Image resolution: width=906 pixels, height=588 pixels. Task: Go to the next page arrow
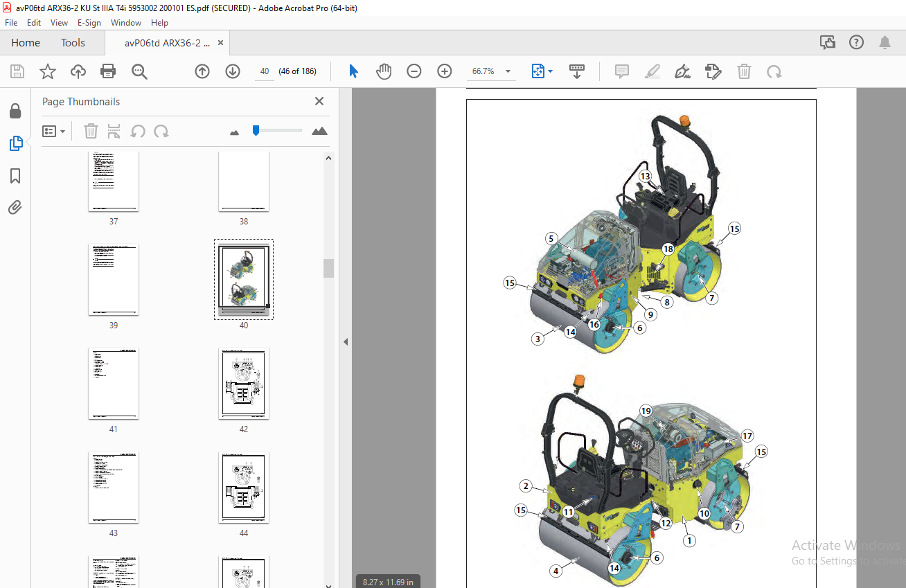tap(233, 71)
